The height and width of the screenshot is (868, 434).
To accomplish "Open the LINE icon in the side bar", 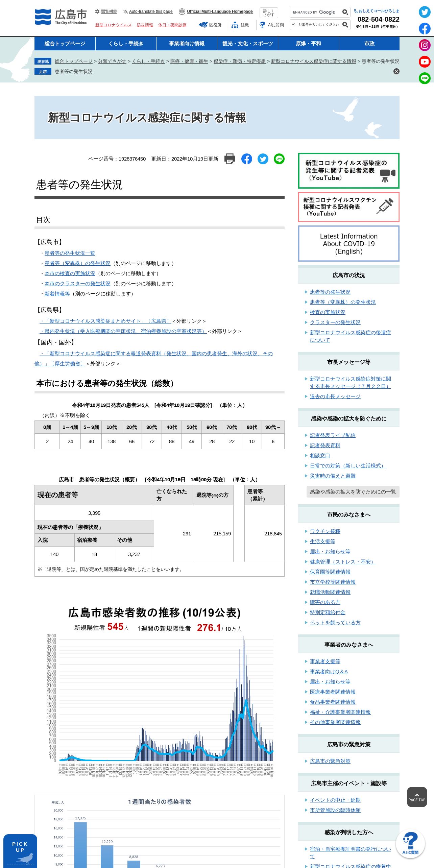I will click(425, 78).
